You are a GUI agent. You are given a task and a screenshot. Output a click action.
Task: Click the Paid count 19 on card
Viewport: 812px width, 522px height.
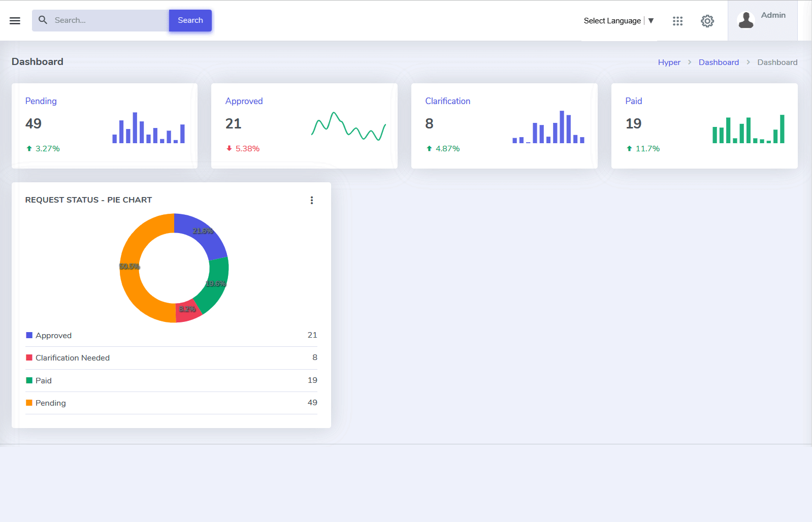(x=634, y=124)
